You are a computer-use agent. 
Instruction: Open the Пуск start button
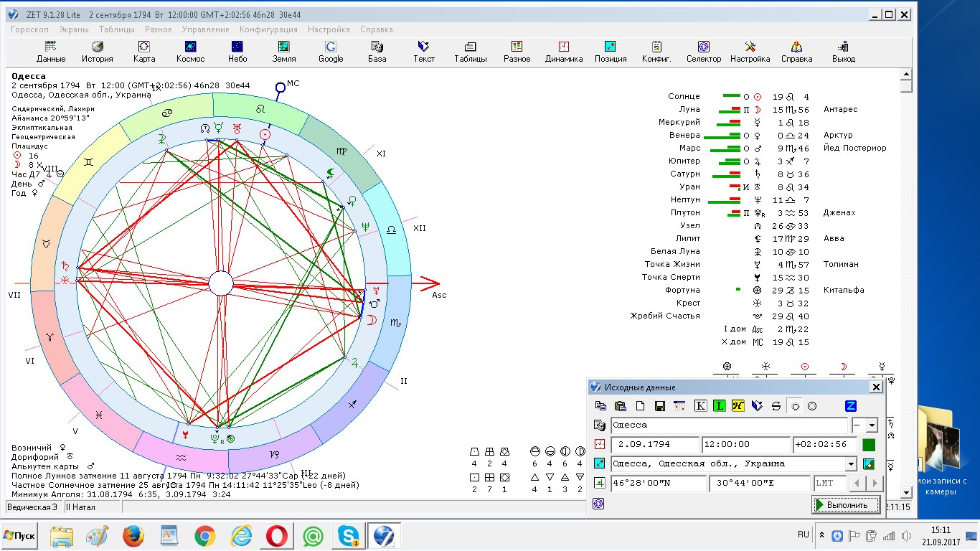(19, 535)
